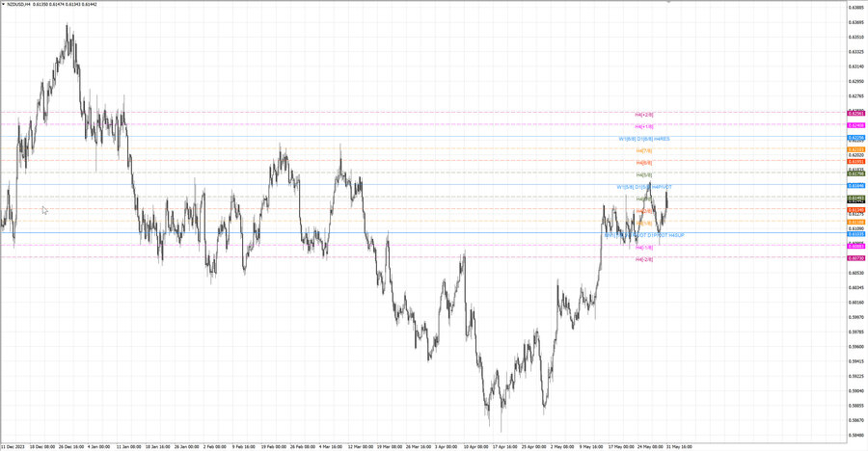Click the 0.60530 price axis label

(x=856, y=273)
